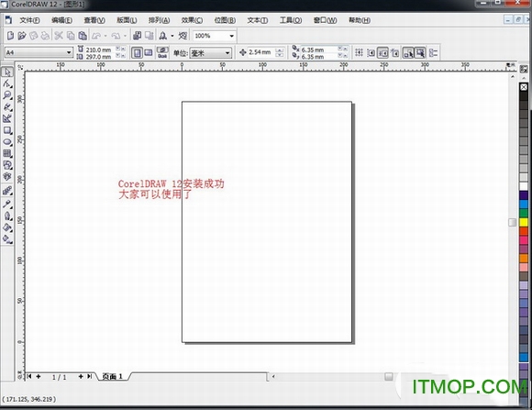This screenshot has width=532, height=410.
Task: Select the Eyedropper tool
Action: (7, 204)
